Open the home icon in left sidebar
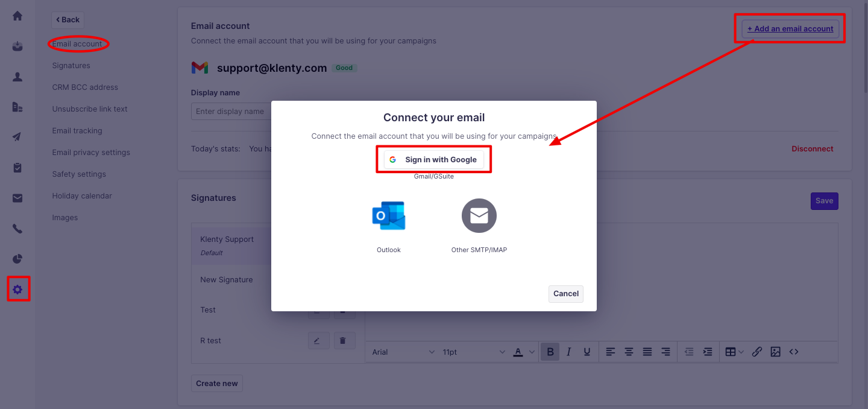The height and width of the screenshot is (409, 868). click(17, 16)
